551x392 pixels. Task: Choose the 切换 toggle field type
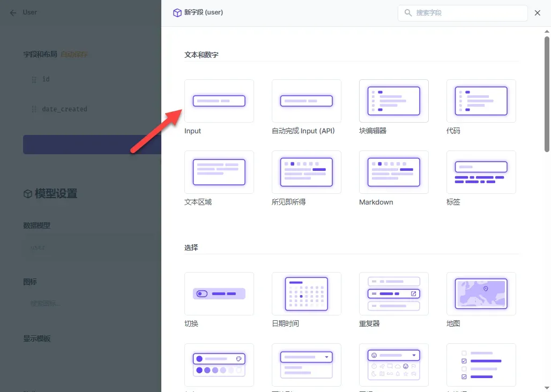pyautogui.click(x=219, y=294)
